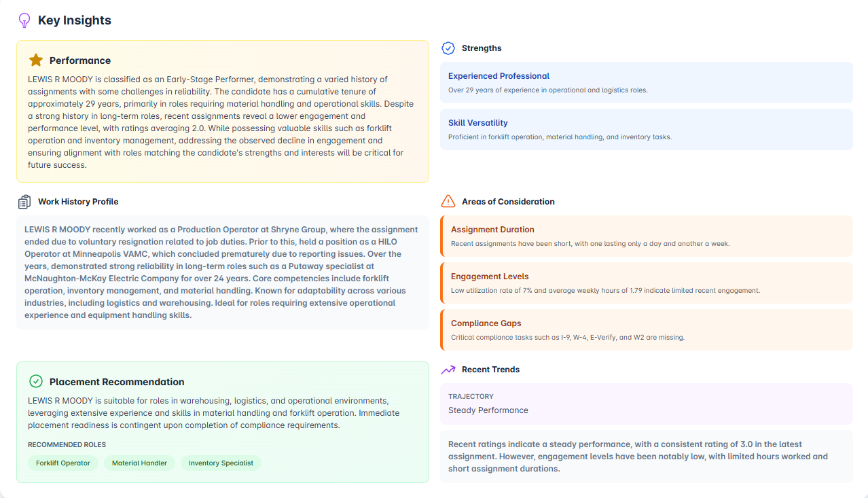Click the Performance summary panel

tap(223, 111)
